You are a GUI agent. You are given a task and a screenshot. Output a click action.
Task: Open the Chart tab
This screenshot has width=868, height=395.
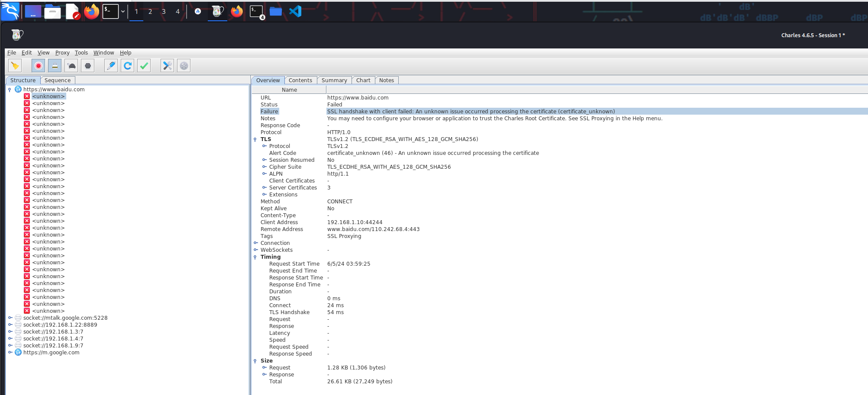363,80
